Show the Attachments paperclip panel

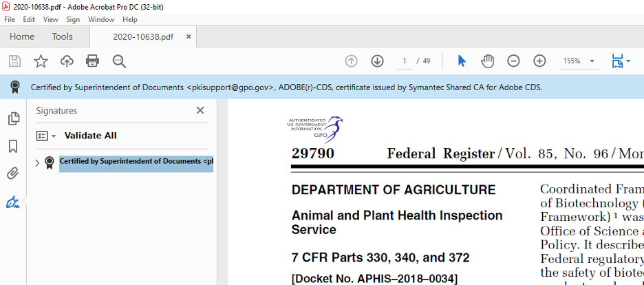click(x=13, y=173)
